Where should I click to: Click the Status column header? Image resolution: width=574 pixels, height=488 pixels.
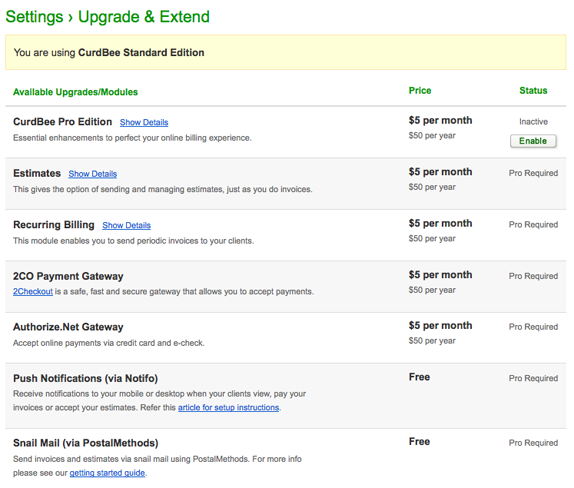[x=533, y=90]
